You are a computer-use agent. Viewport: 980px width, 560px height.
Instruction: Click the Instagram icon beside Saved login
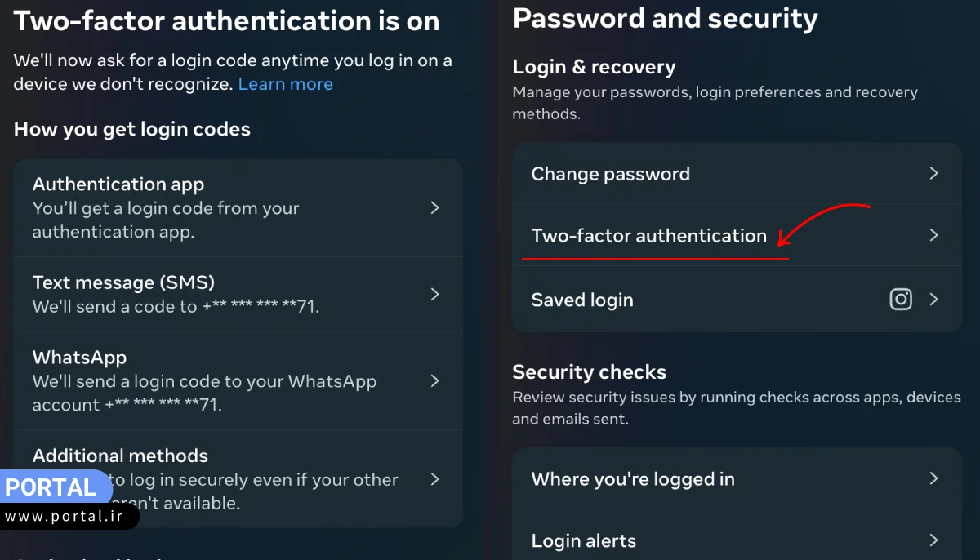pos(901,300)
